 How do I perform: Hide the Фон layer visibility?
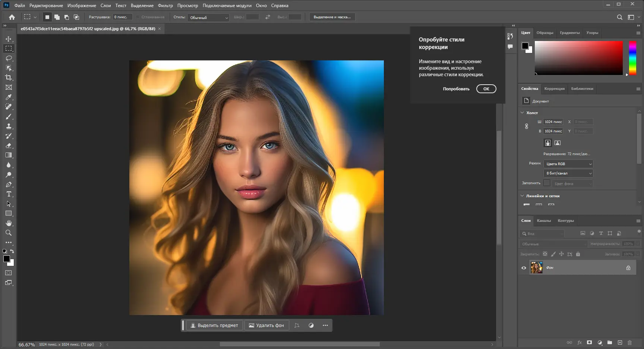coord(524,267)
